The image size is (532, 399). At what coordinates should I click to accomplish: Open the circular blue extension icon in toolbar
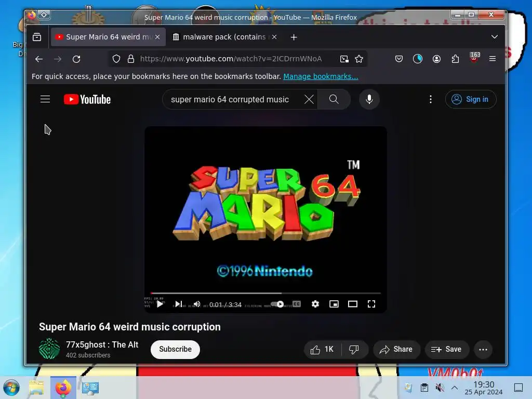pyautogui.click(x=418, y=59)
